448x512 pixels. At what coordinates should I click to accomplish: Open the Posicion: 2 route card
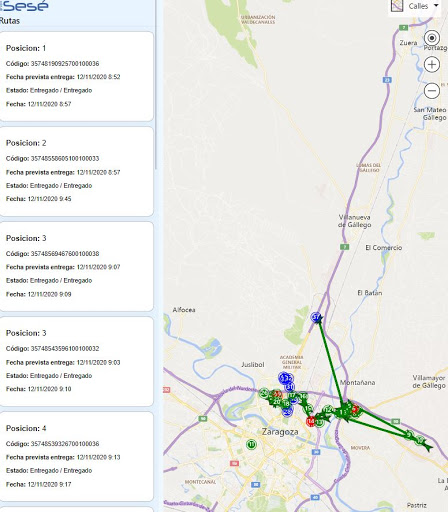tap(76, 171)
